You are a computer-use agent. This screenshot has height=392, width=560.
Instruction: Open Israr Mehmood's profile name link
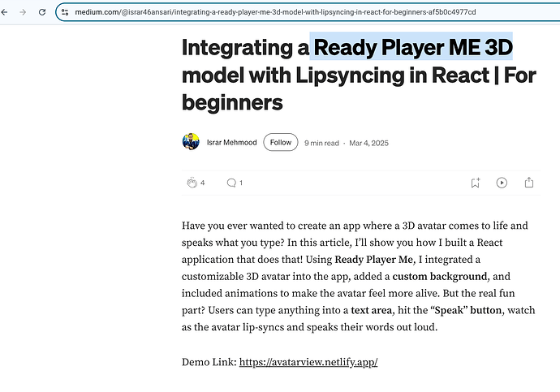[231, 142]
